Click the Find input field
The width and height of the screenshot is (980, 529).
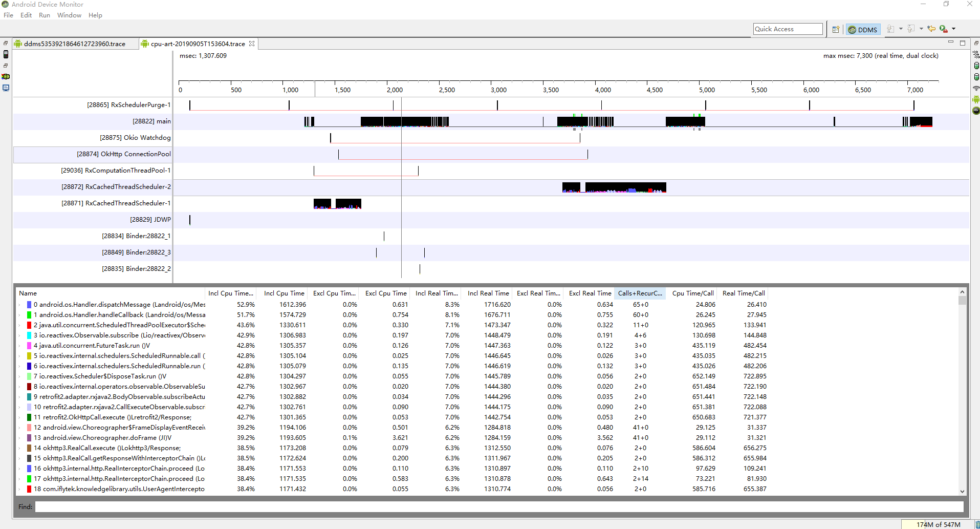click(x=499, y=506)
